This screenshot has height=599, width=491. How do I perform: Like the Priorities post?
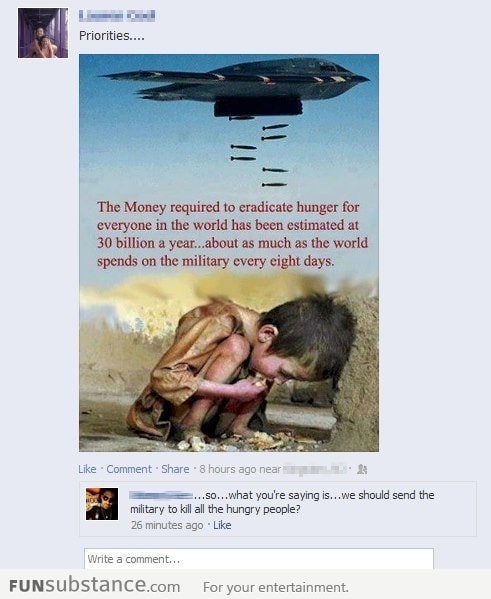click(87, 469)
